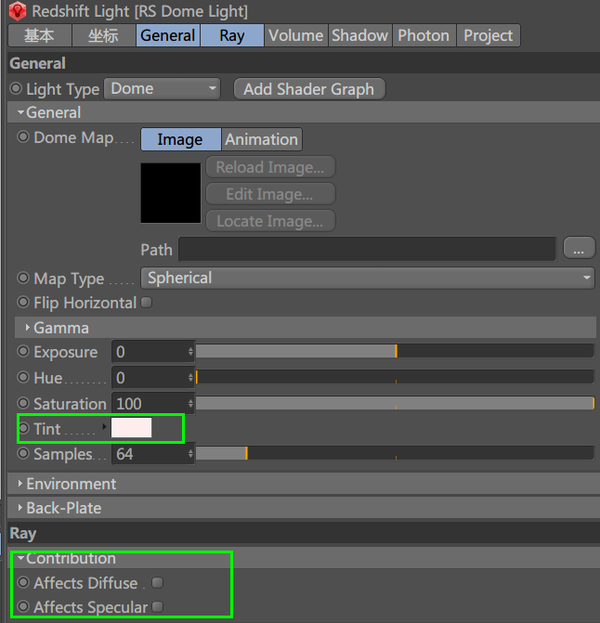
Task: Click the Samples slider bar
Action: (x=395, y=453)
